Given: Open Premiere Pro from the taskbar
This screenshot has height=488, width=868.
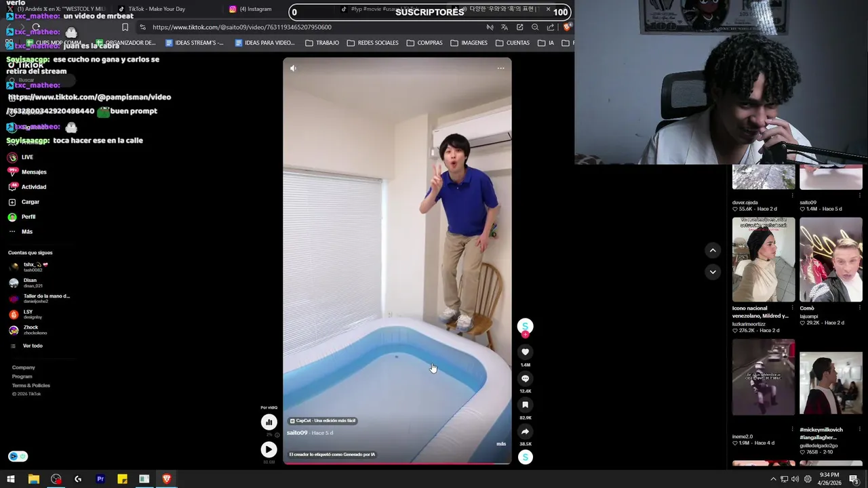Looking at the screenshot, I should point(100,479).
